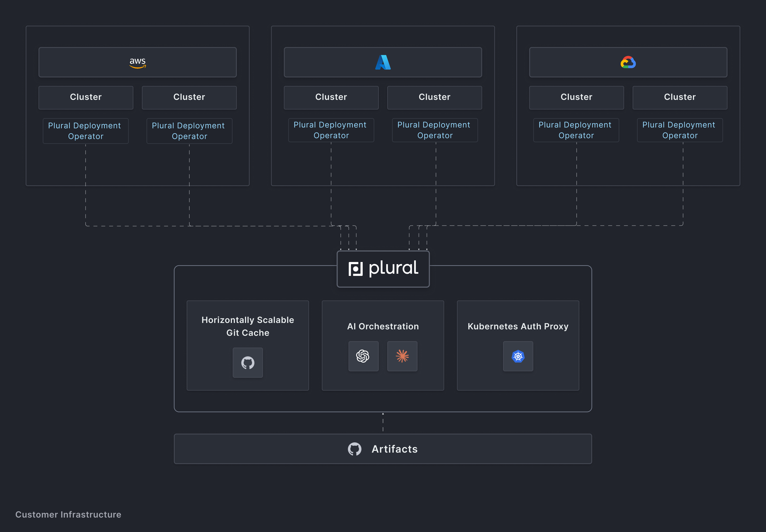The width and height of the screenshot is (766, 532).
Task: Click second Plural Deployment Operator under AWS
Action: (189, 131)
